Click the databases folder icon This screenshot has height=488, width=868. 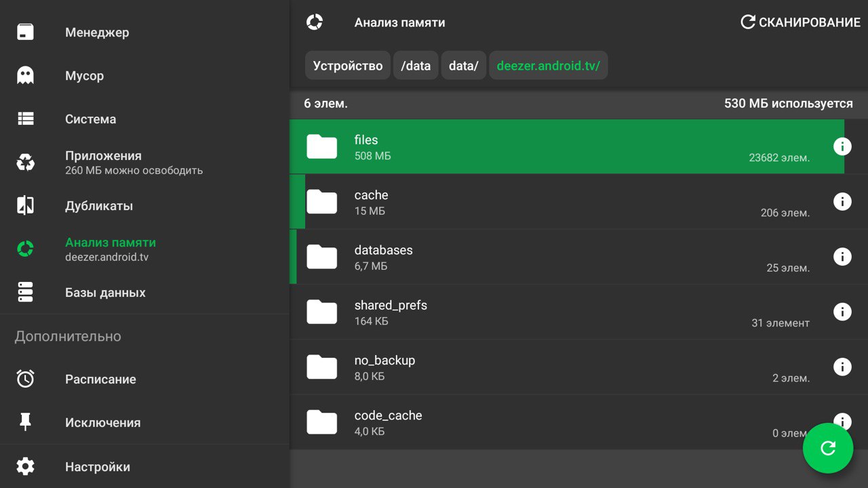pos(321,256)
